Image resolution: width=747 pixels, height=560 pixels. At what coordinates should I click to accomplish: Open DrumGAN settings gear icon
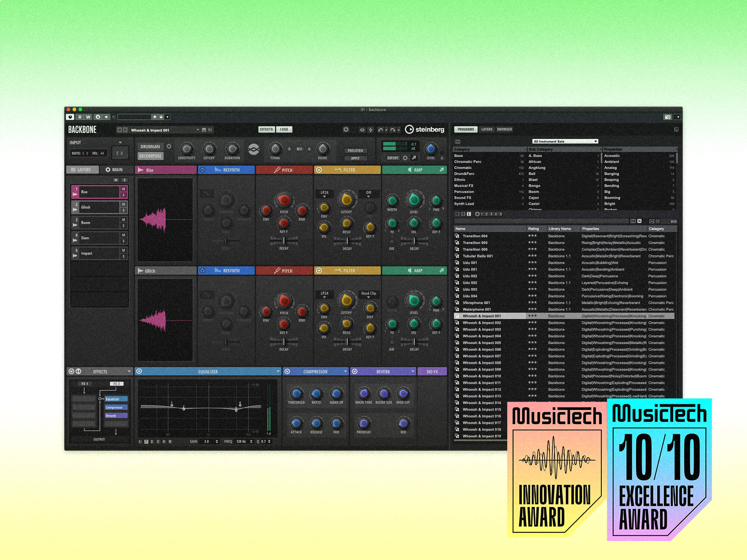point(169,146)
